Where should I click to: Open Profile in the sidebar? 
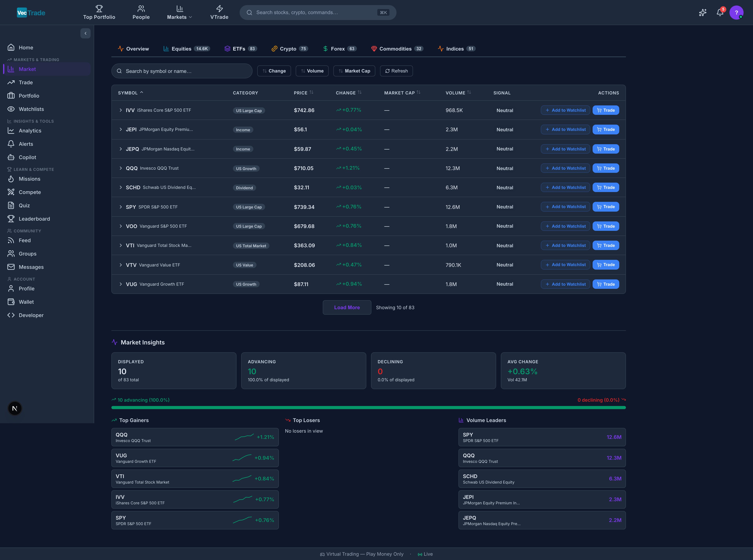click(x=47, y=288)
